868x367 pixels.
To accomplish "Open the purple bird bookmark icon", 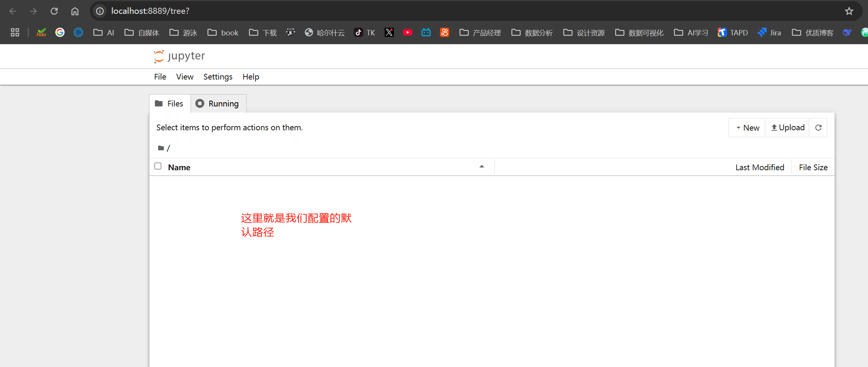I will (x=847, y=32).
